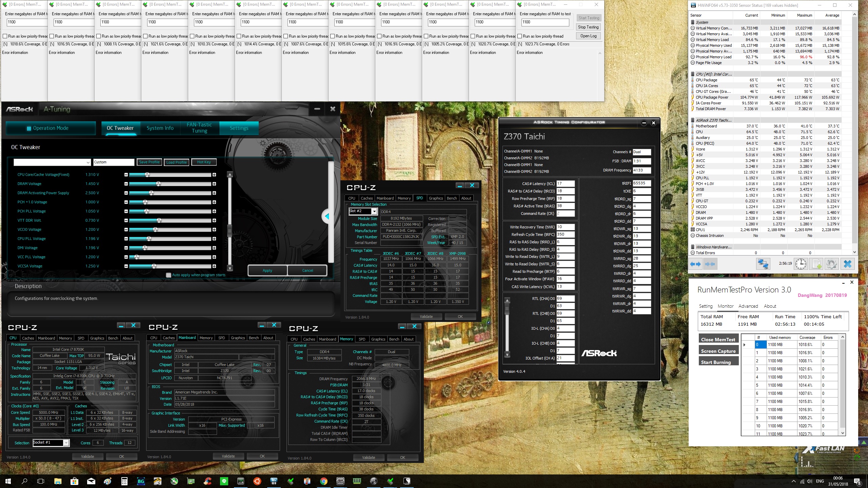This screenshot has height=488, width=868.
Task: Click megabytes field in rightmost MemTest window
Action: point(545,22)
